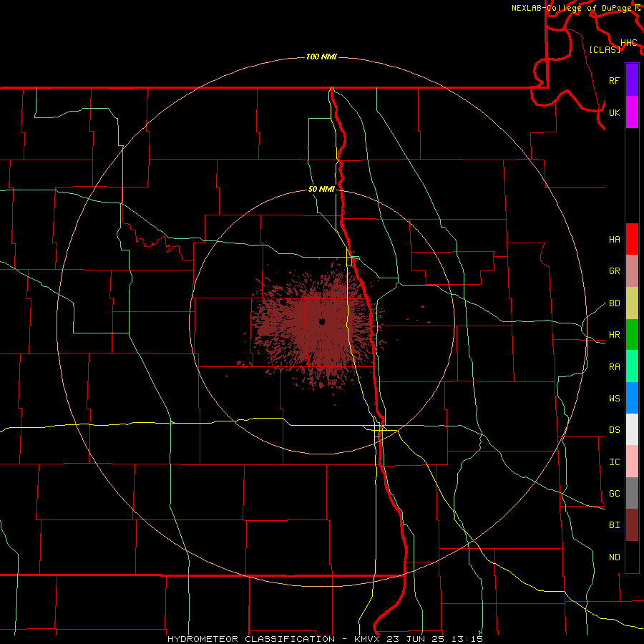
Task: Click the GC legend label
Action: click(x=614, y=493)
